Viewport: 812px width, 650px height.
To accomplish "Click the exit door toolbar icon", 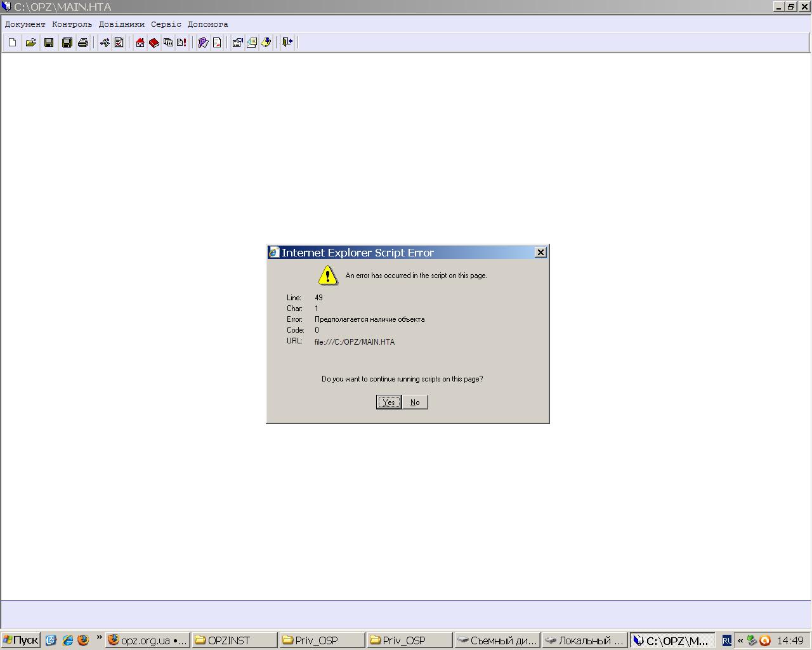I will (287, 43).
